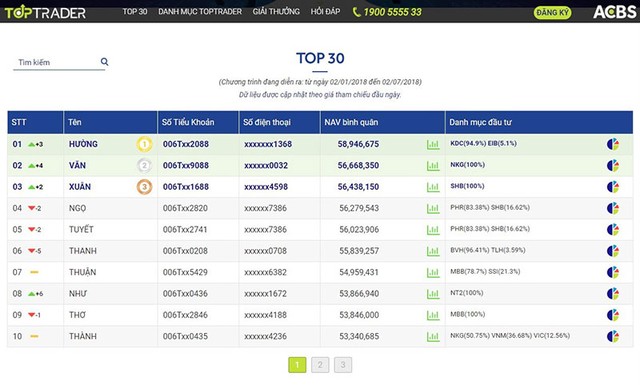
Task: Open NAV chart icon for THÀNH row
Action: point(433,336)
